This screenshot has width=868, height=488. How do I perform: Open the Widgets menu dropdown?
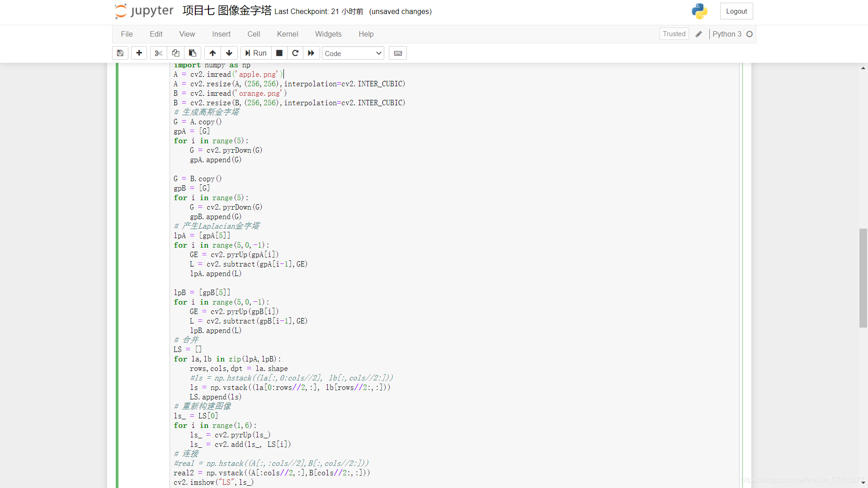tap(328, 34)
